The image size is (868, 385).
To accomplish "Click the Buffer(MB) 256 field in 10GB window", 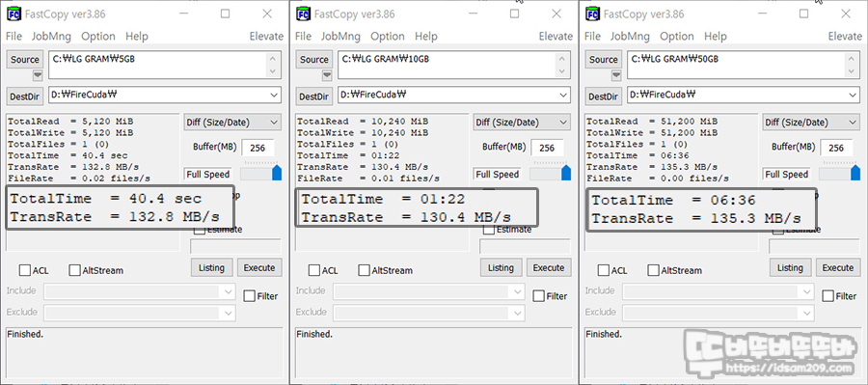I will tap(547, 148).
